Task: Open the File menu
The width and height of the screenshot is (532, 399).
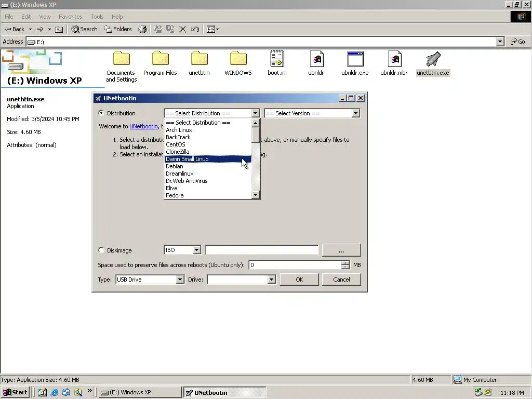Action: pos(9,17)
